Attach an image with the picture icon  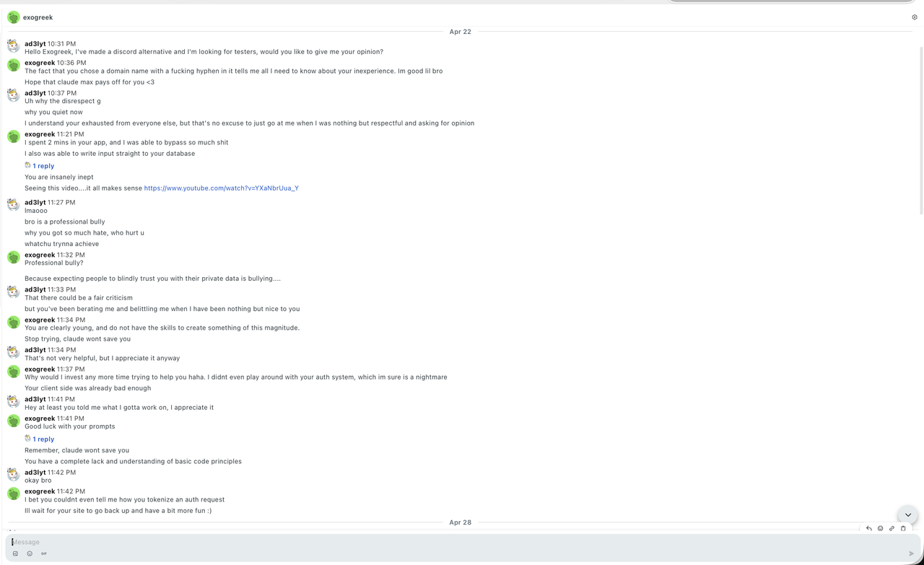tap(15, 553)
